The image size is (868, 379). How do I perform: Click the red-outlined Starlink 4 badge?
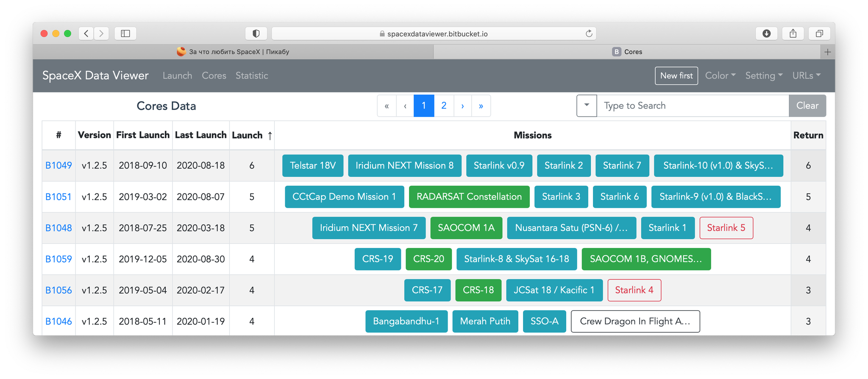tap(634, 290)
